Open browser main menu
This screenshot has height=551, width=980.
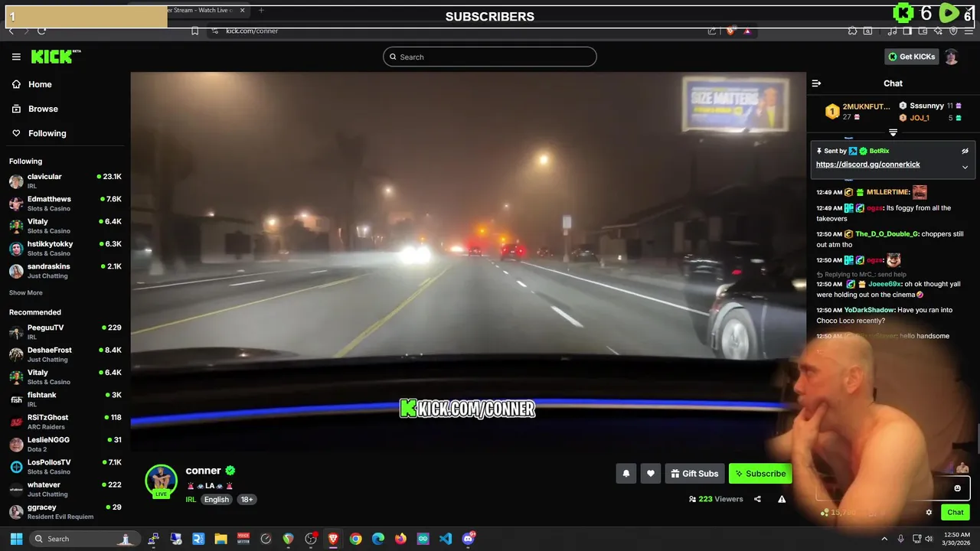pyautogui.click(x=969, y=31)
